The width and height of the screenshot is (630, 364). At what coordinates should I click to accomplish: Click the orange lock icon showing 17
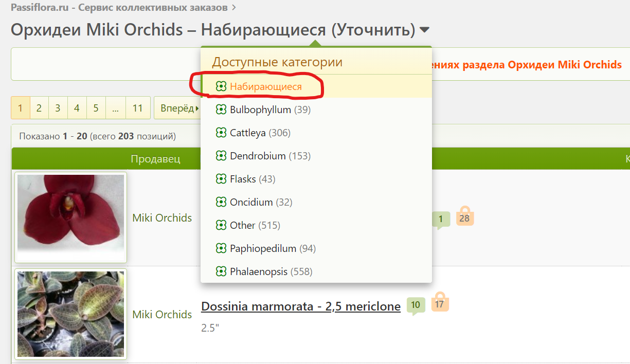pos(440,303)
